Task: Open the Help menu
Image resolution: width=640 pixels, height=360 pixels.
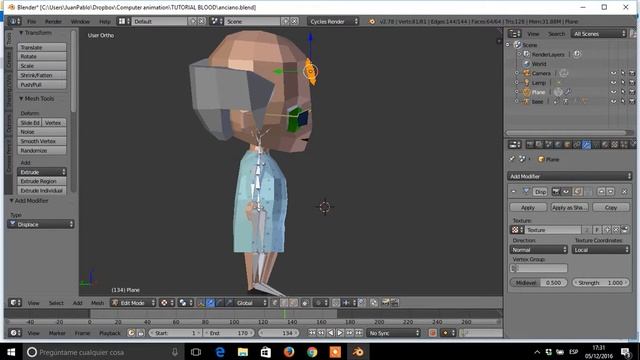Action: click(x=105, y=21)
